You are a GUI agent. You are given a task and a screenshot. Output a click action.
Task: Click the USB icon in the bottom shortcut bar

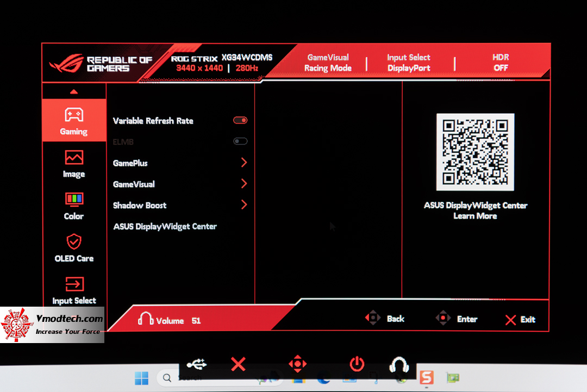pyautogui.click(x=197, y=364)
